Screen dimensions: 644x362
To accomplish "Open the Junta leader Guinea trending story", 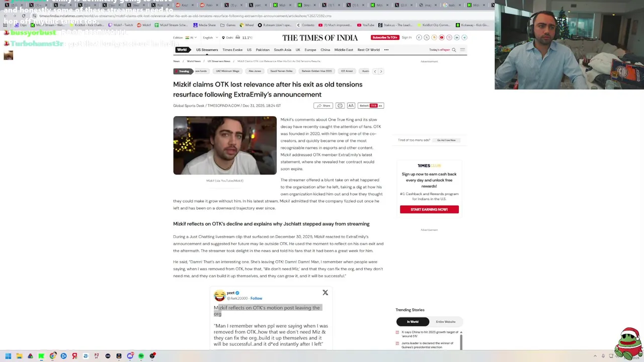I will click(x=427, y=345).
